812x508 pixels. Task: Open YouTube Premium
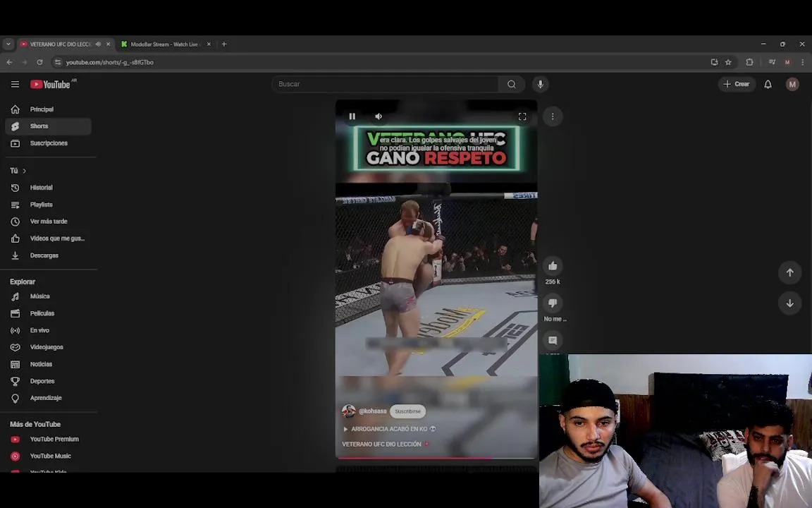click(48, 439)
